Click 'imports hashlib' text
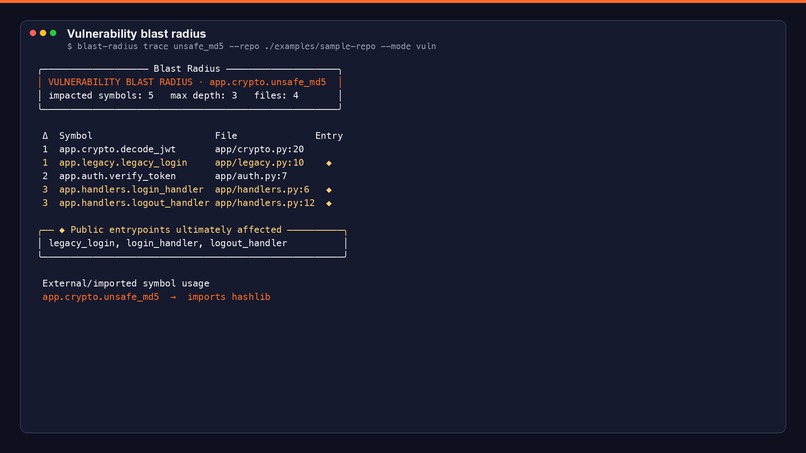The image size is (806, 453). point(229,297)
